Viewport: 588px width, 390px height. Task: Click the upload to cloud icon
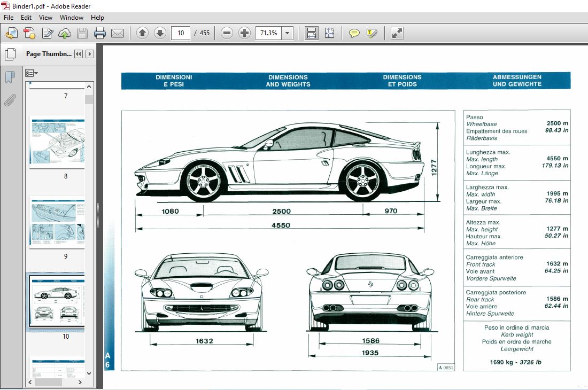click(x=65, y=33)
